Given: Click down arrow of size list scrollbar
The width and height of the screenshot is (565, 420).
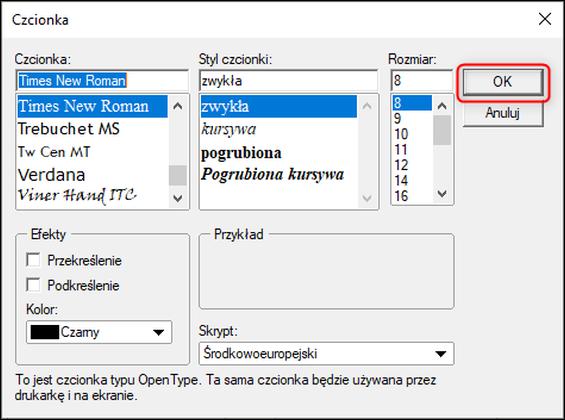Looking at the screenshot, I should coord(442,194).
